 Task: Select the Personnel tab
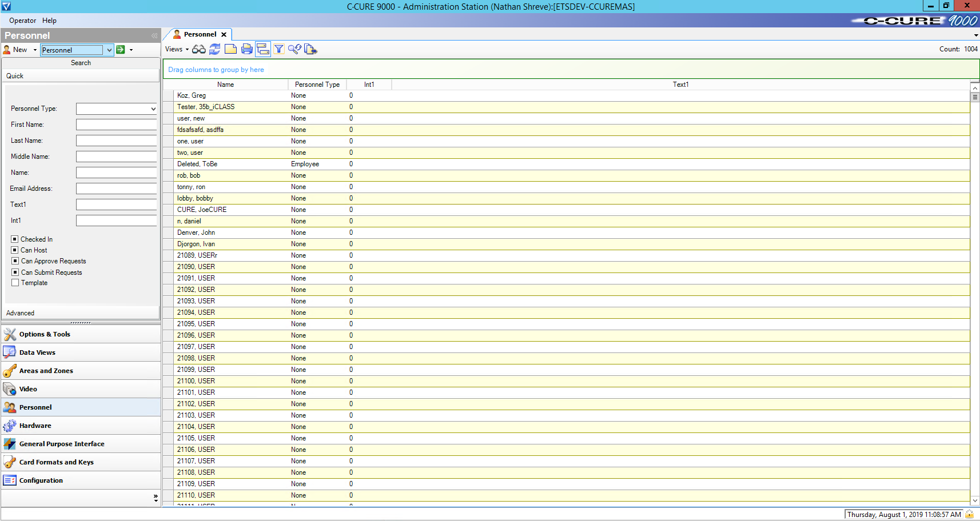[197, 34]
